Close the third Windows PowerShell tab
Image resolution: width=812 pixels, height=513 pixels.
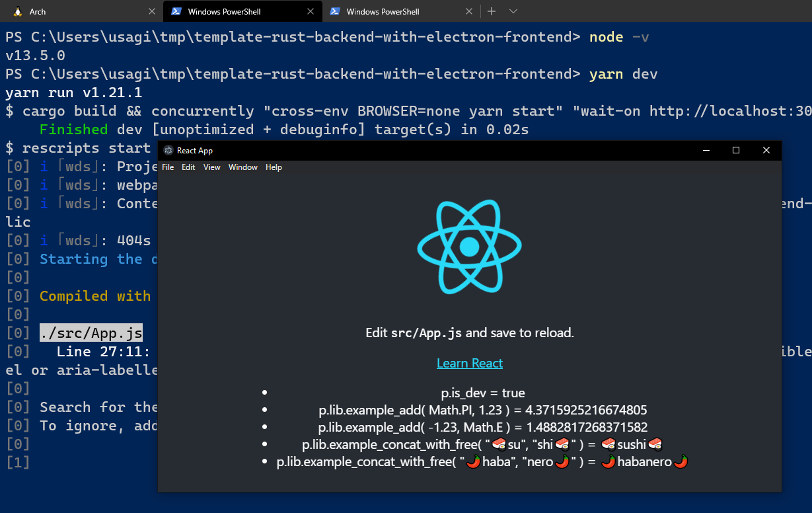469,11
